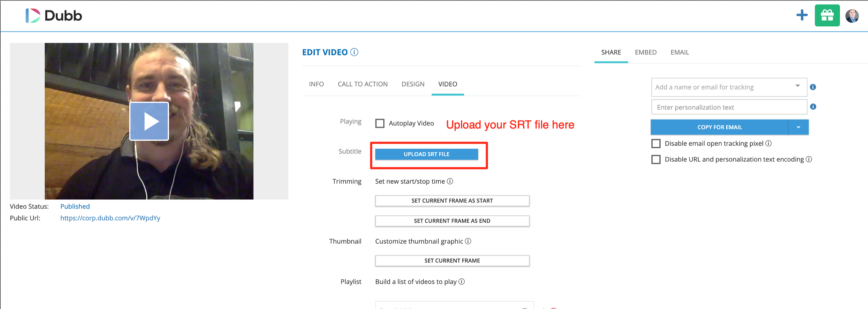Click SET CURRENT FRAME AS START
Image resolution: width=868 pixels, height=309 pixels.
(452, 201)
